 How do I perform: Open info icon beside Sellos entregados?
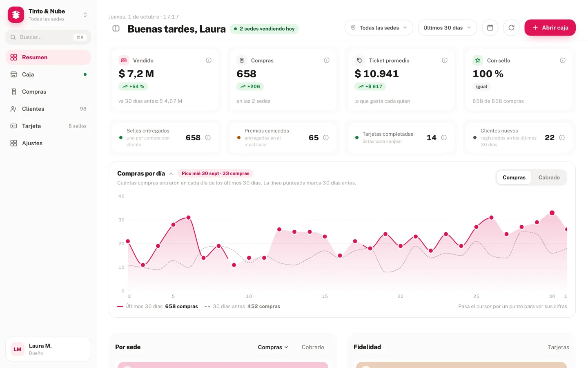pyautogui.click(x=208, y=138)
